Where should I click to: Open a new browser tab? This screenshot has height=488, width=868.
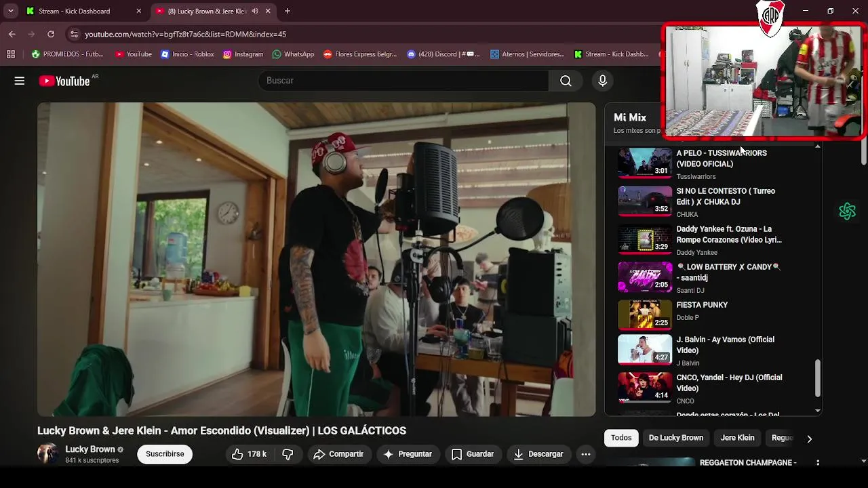point(288,11)
